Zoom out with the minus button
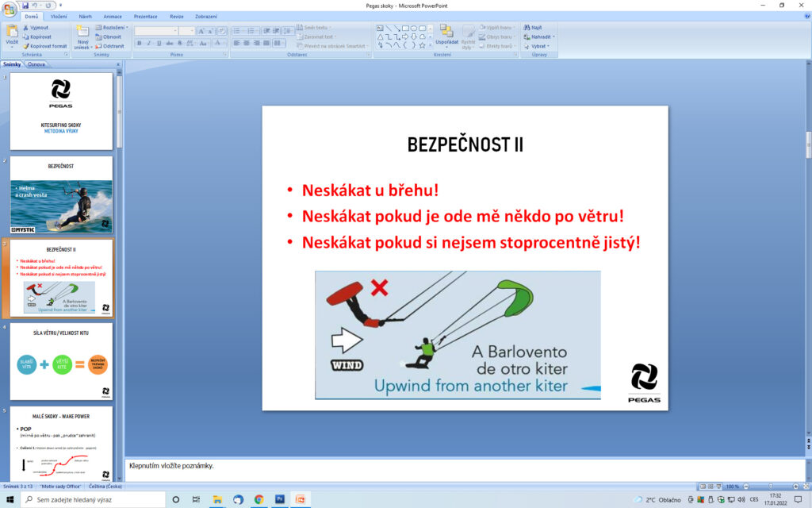This screenshot has width=812, height=508. (x=746, y=487)
